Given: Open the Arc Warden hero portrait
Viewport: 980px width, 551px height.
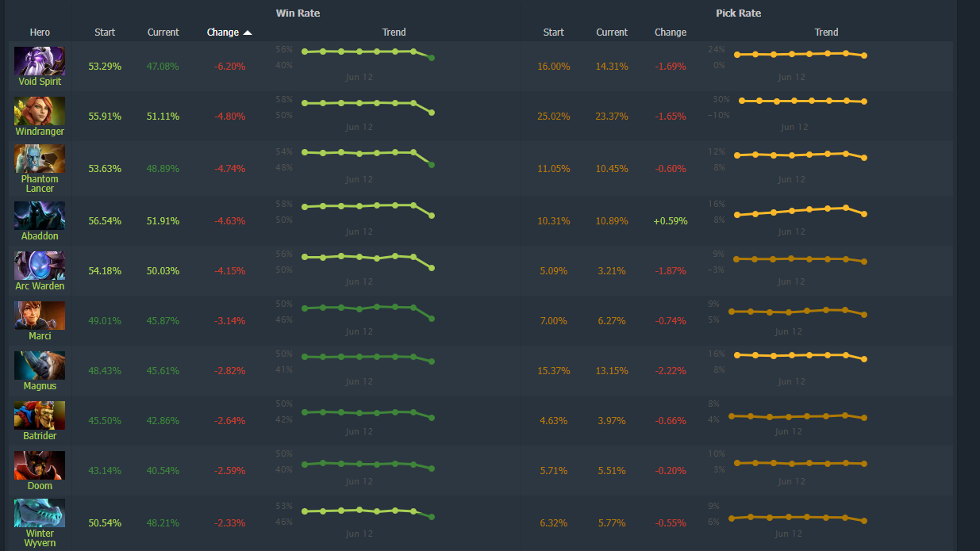Looking at the screenshot, I should pos(39,263).
